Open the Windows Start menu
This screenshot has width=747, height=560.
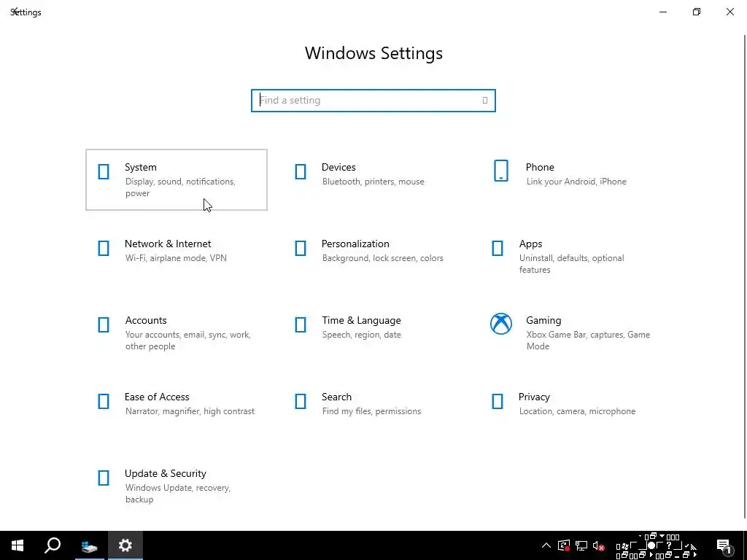(18, 545)
